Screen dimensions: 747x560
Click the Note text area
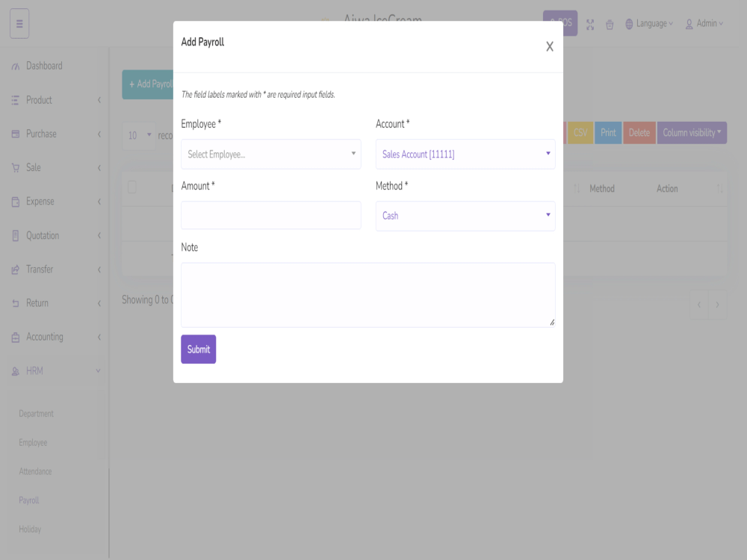coord(368,295)
